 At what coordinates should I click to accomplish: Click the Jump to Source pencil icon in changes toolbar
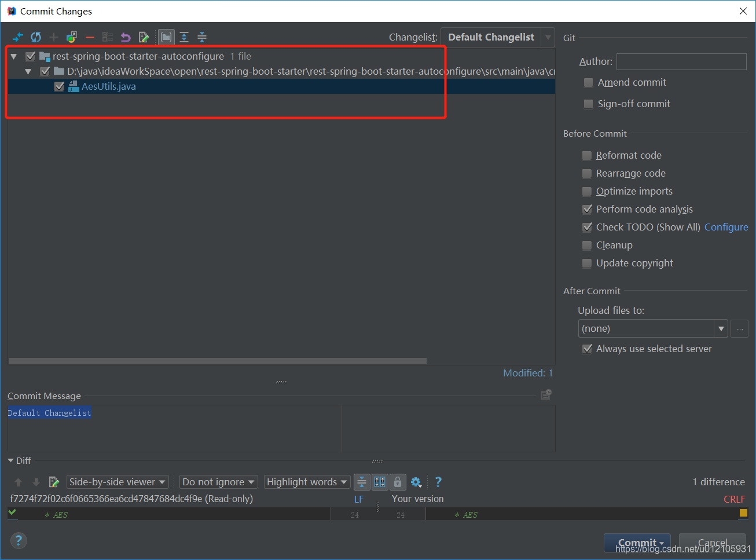[x=144, y=37]
